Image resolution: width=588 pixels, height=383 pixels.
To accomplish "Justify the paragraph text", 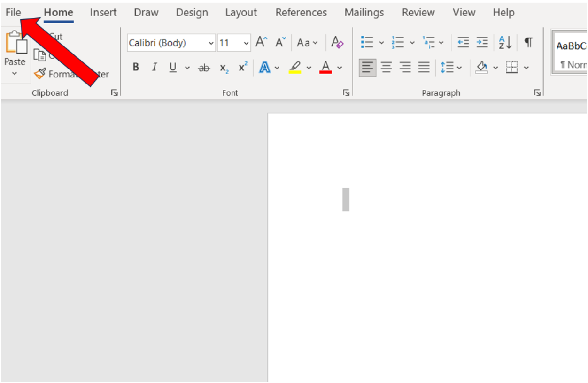I will [424, 68].
